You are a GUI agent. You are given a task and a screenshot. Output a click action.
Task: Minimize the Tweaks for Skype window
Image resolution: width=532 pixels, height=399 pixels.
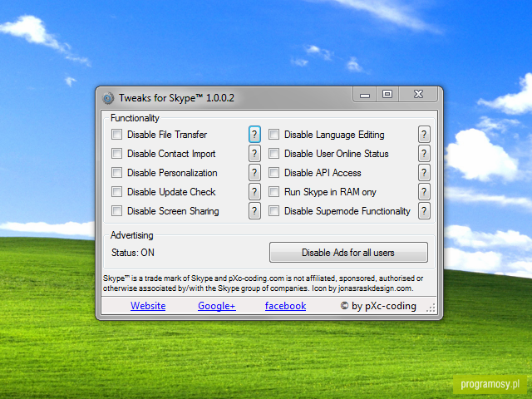(x=365, y=95)
